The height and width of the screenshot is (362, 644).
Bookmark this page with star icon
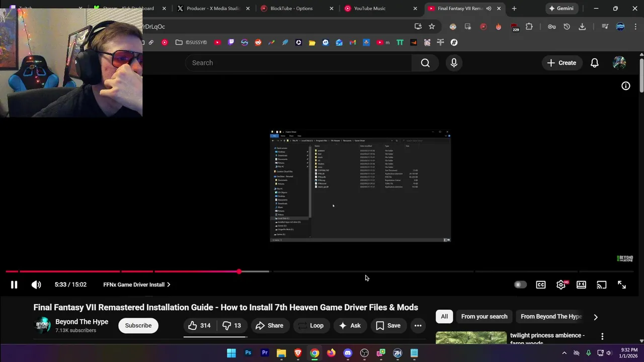[432, 27]
